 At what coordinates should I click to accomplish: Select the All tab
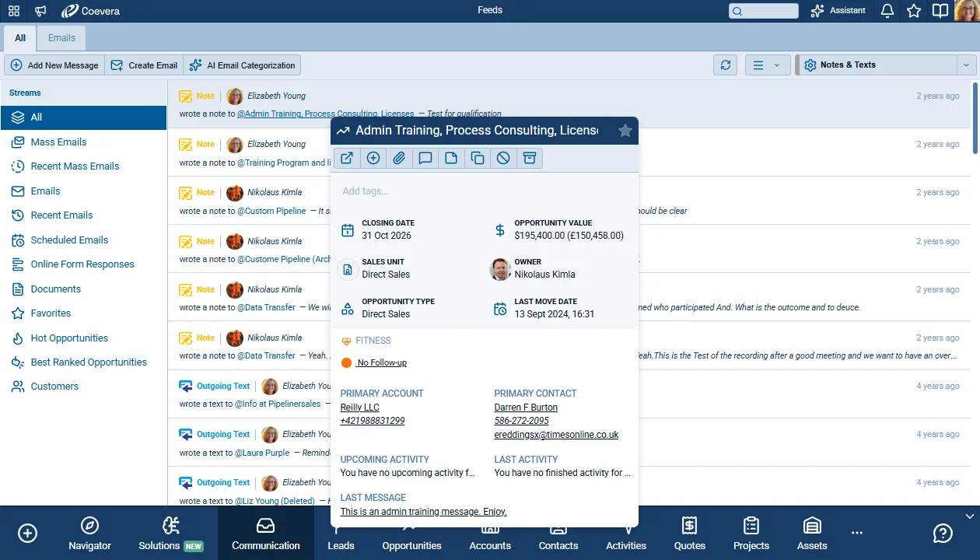click(x=20, y=38)
